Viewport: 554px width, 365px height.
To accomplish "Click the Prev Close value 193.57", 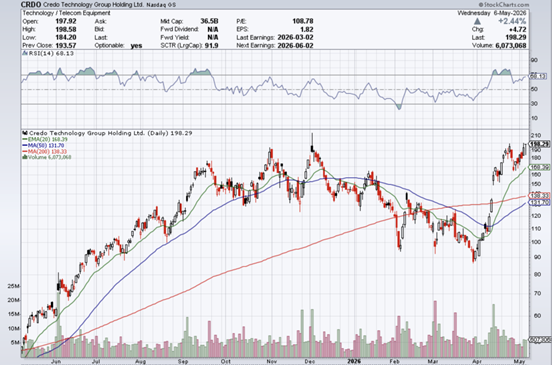I will pyautogui.click(x=66, y=46).
